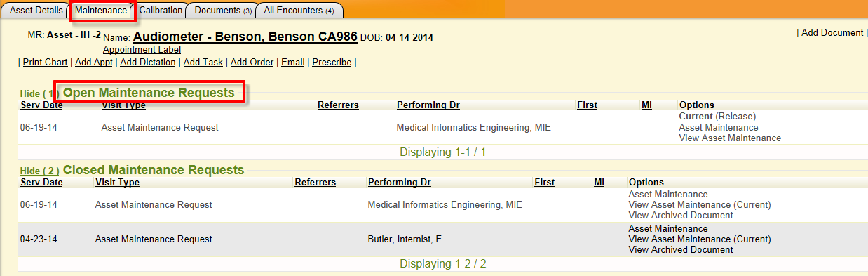Switch to the Asset Details tab
This screenshot has height=276, width=868.
coord(36,11)
